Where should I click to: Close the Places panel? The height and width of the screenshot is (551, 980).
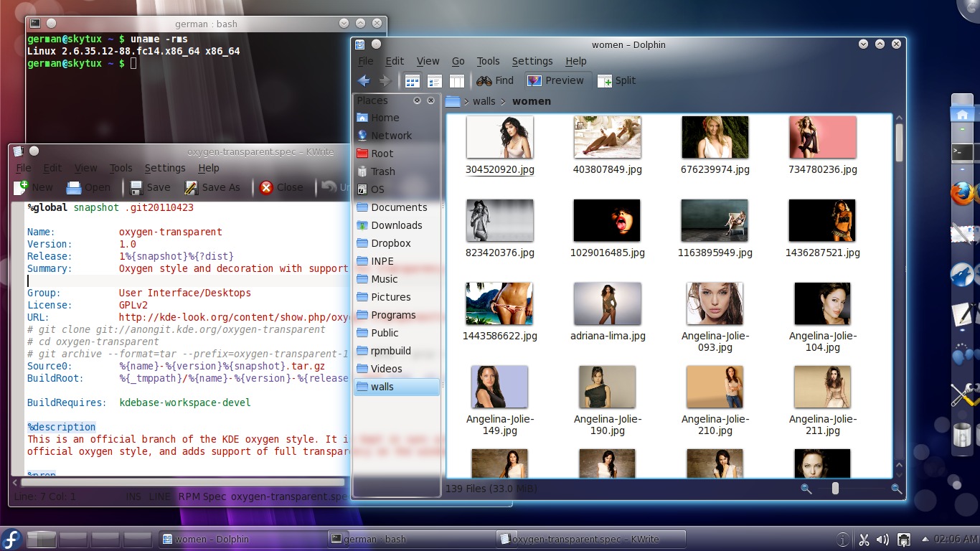pyautogui.click(x=430, y=100)
